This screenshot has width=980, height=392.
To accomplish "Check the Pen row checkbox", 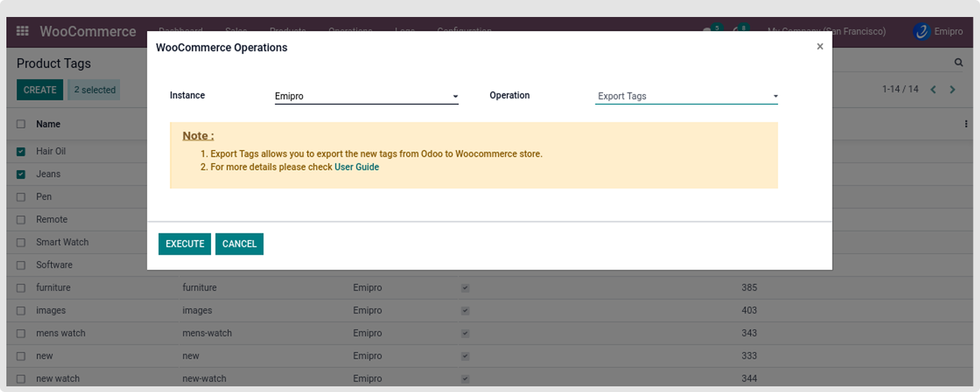I will pyautogui.click(x=21, y=197).
